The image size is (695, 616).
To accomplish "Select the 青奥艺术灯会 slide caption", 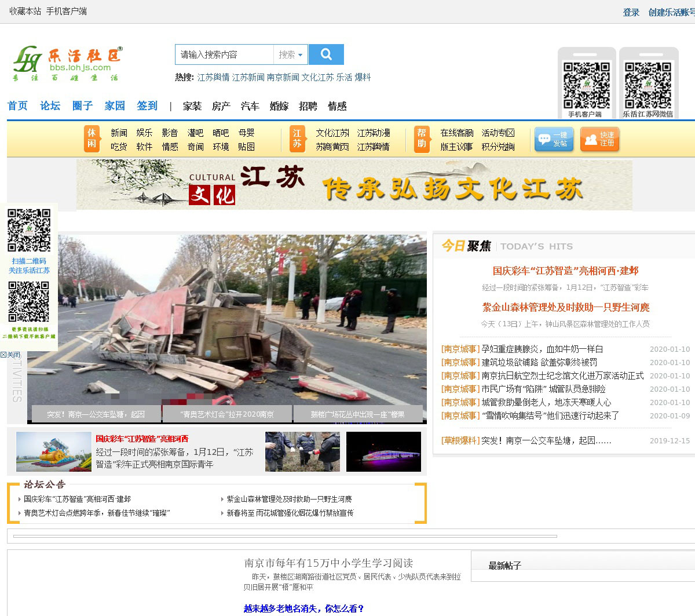I will point(227,414).
